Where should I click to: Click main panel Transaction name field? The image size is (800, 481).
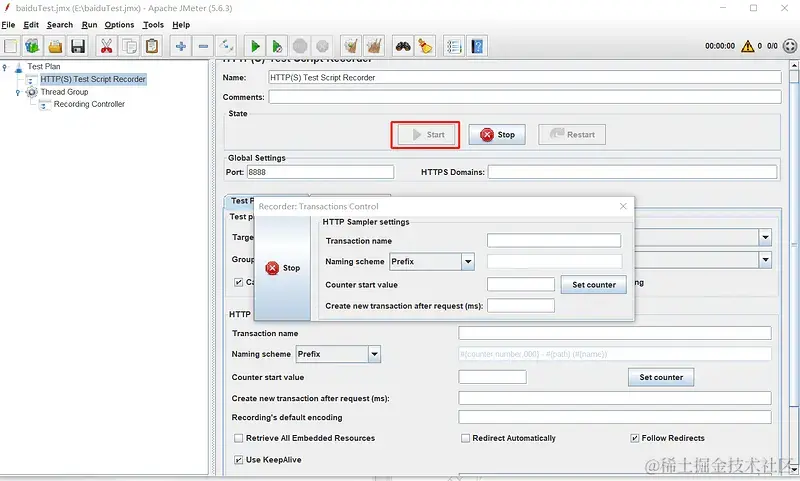click(x=615, y=333)
